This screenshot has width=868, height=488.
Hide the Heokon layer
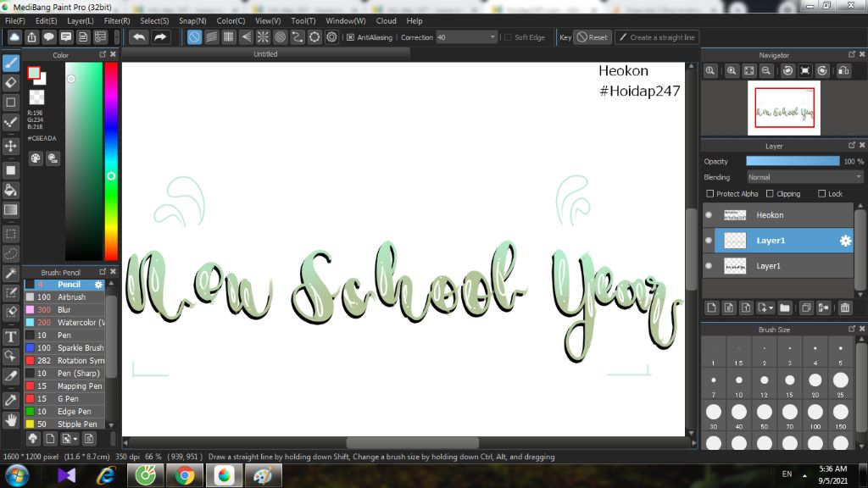click(x=709, y=215)
